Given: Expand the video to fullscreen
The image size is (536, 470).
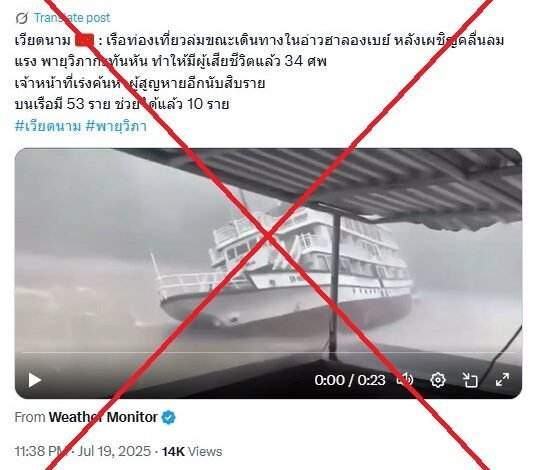Looking at the screenshot, I should pyautogui.click(x=502, y=380).
